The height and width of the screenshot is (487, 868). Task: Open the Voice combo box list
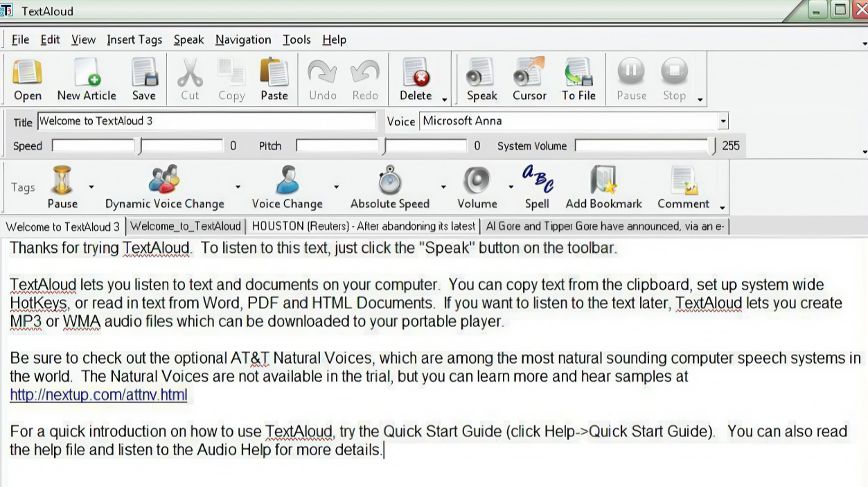(x=723, y=121)
